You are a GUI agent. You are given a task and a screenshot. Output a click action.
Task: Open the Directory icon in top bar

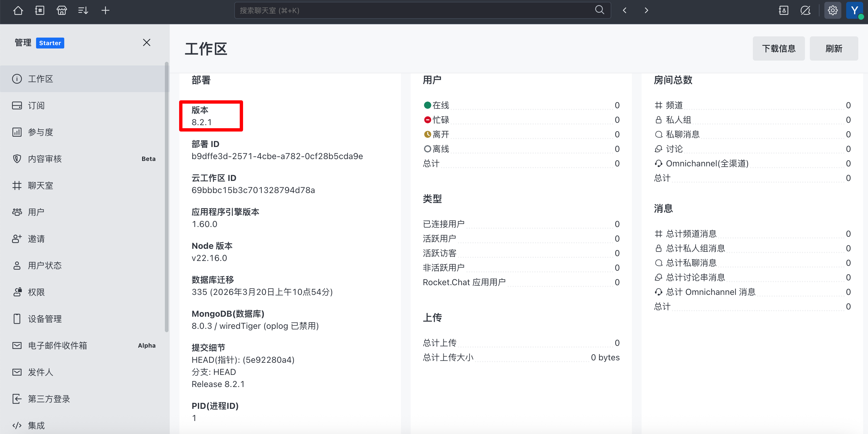pos(40,10)
